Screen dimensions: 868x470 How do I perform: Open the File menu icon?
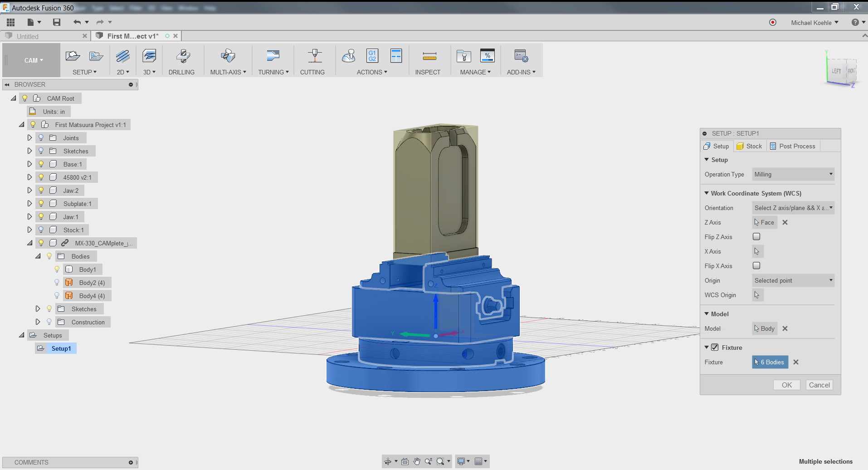(x=30, y=22)
